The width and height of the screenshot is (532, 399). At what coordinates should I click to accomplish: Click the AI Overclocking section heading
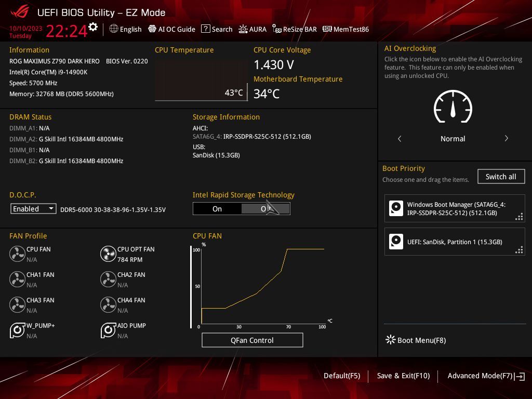pos(410,48)
